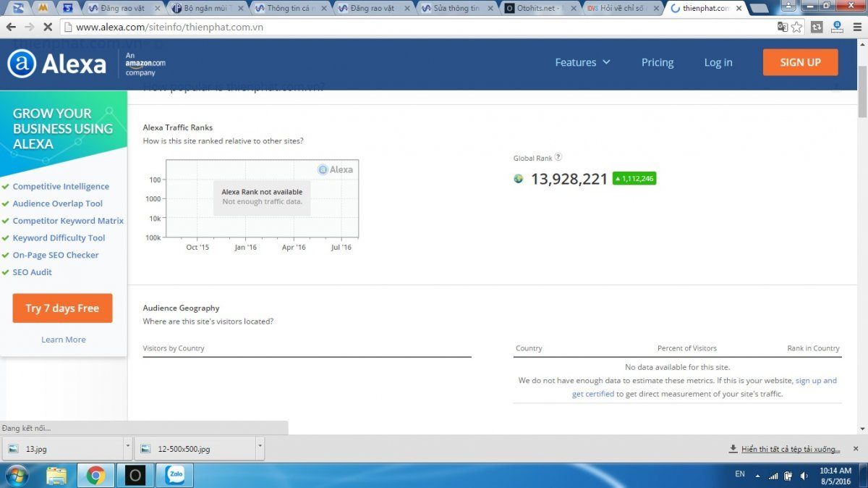
Task: Click the green rank change badge 1,112,246
Action: pos(634,179)
